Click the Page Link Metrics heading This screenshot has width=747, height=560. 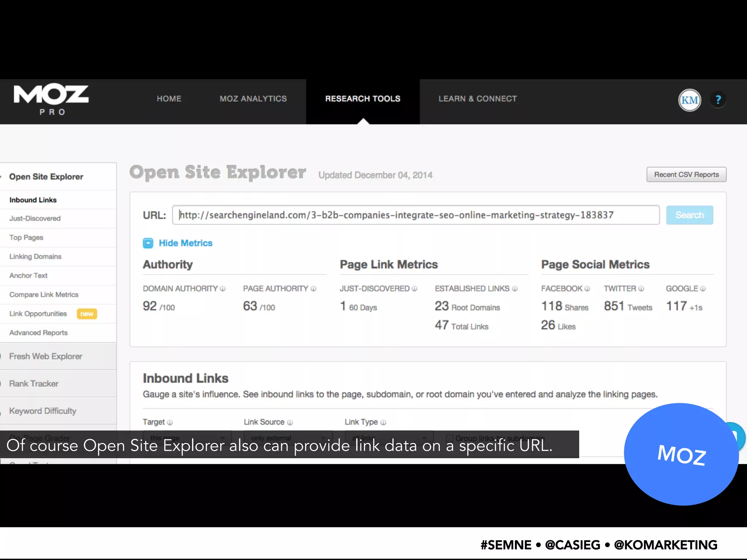(389, 265)
